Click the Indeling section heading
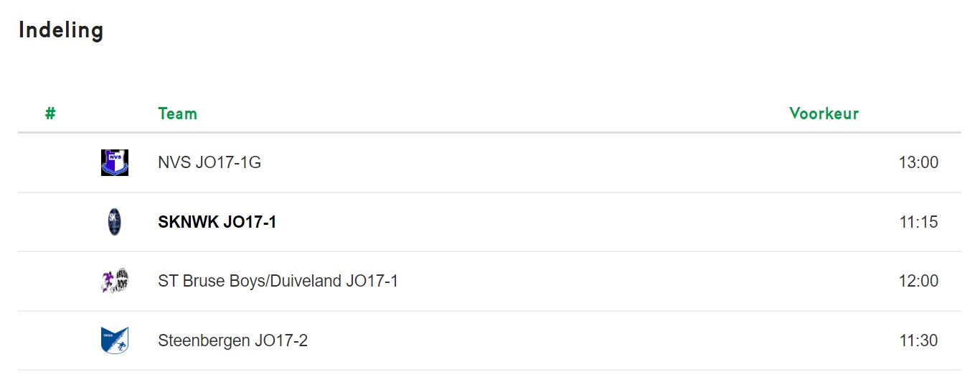 click(61, 30)
